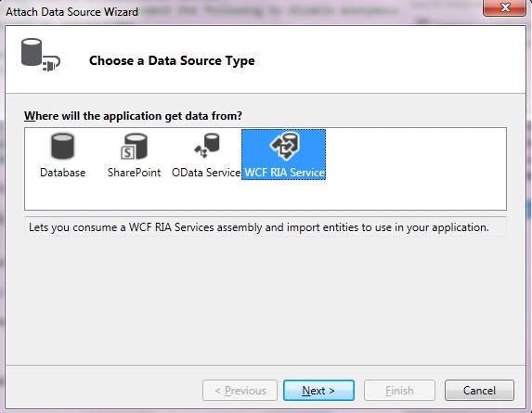
Task: Click the disabled Previous button
Action: 240,391
